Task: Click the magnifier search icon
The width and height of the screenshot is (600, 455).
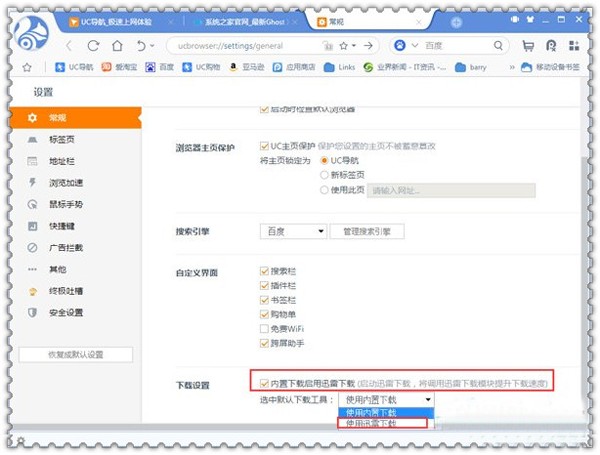Action: point(498,46)
